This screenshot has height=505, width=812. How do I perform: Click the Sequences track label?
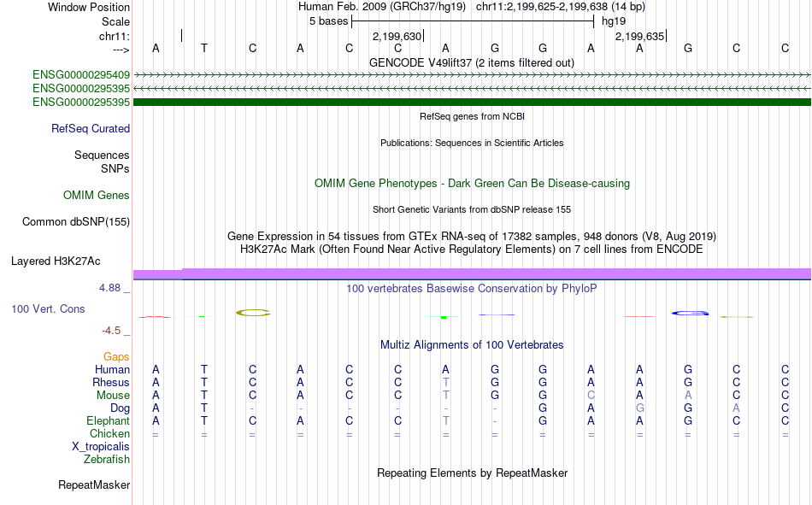tap(102, 155)
